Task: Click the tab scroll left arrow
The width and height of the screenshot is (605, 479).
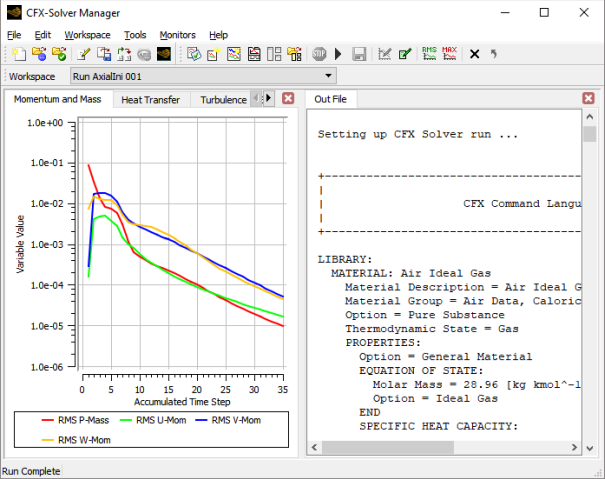Action: 257,98
